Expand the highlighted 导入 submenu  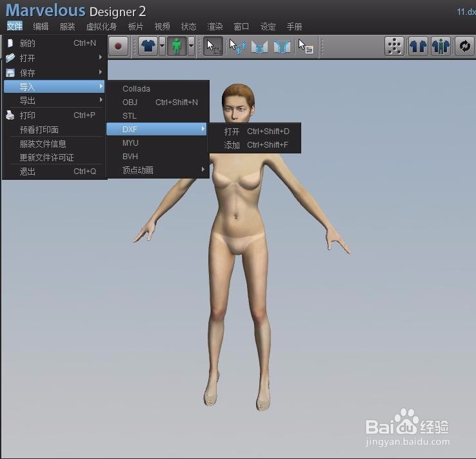(55, 87)
